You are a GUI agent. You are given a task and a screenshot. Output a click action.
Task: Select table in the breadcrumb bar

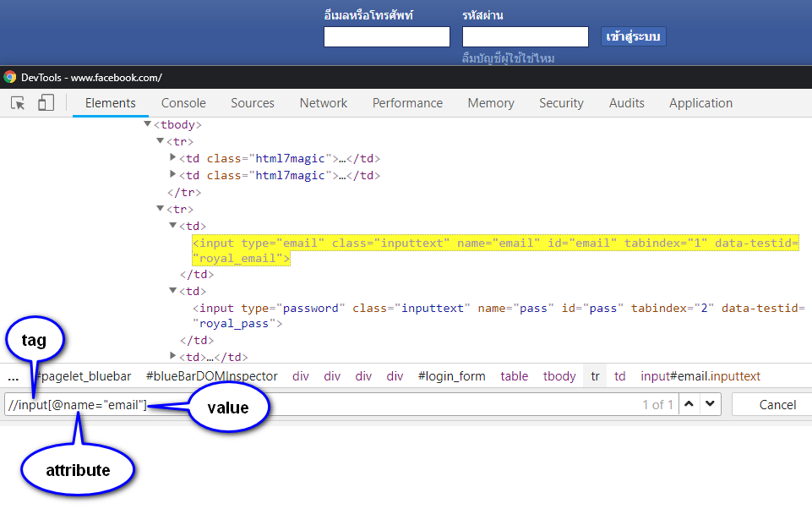[515, 376]
